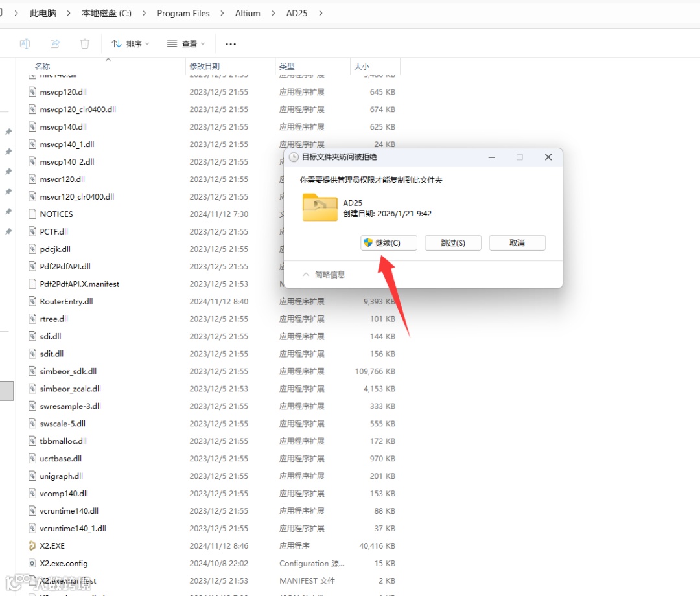Viewport: 700px width, 596px height.
Task: Select the file name sdi.dll
Action: [51, 336]
